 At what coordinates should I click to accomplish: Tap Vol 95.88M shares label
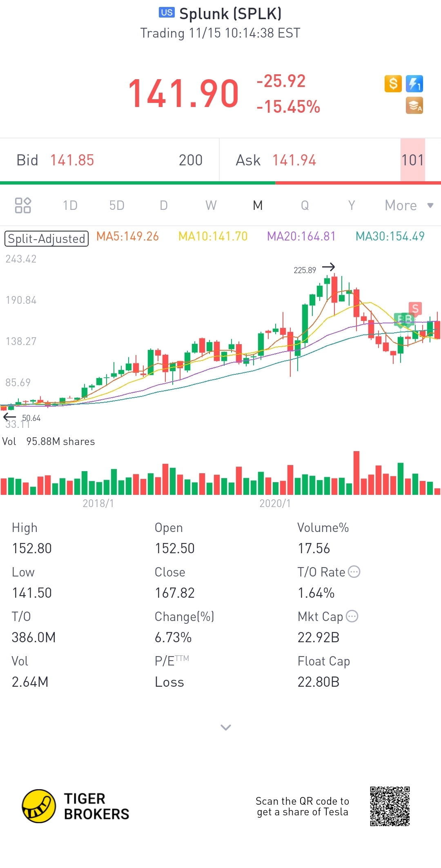click(x=49, y=441)
